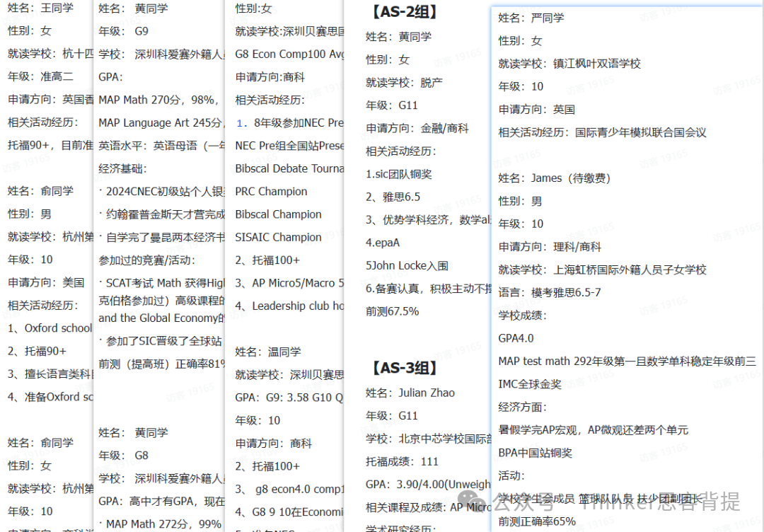Click the text '前测67.5%'

(x=392, y=312)
